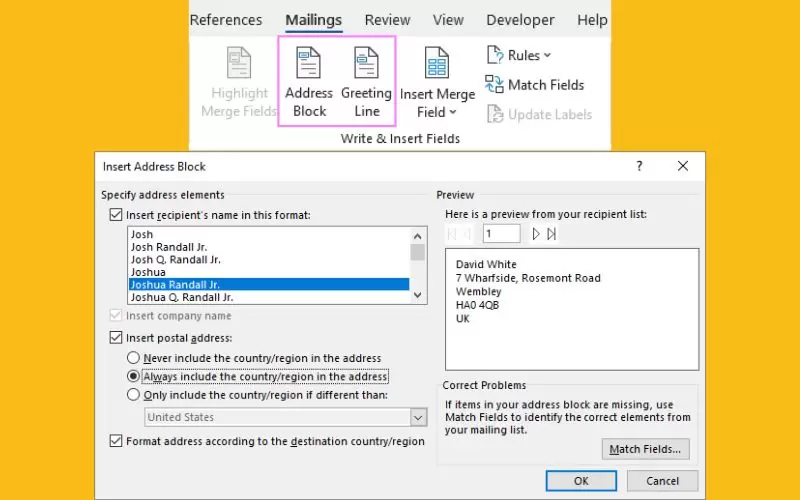Go to first preview record

pos(452,234)
